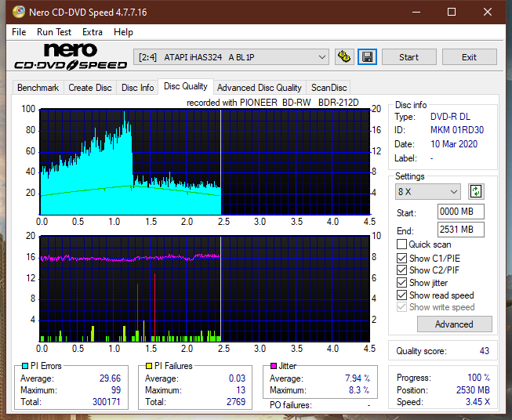Image resolution: width=512 pixels, height=420 pixels.
Task: Switch to Advanced Disc Quality tab
Action: [260, 88]
